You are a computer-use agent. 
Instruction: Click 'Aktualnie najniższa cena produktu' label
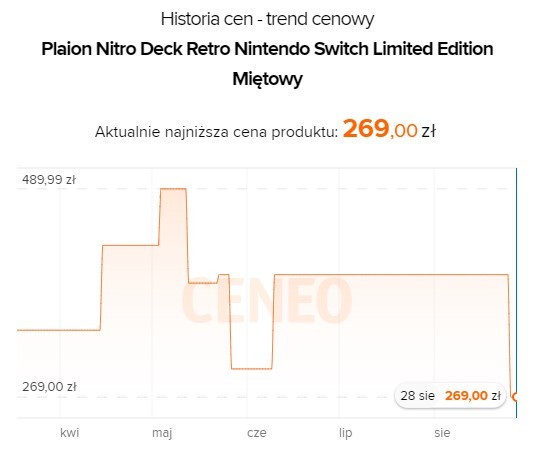(216, 132)
